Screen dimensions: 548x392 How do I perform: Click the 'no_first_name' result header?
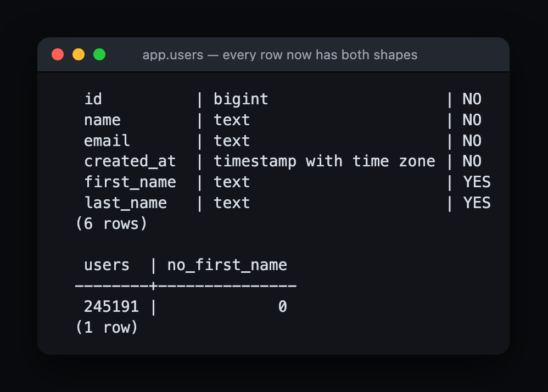[227, 265]
